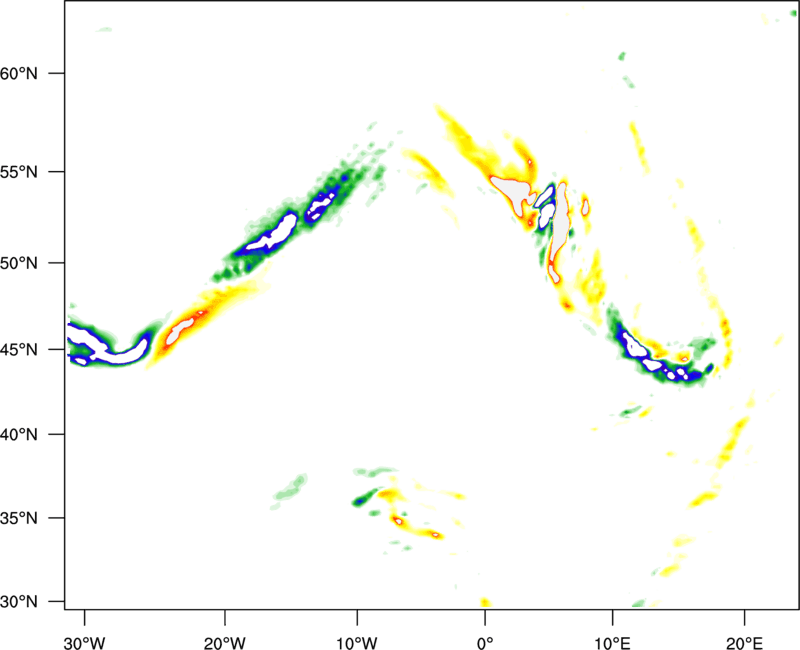Select the 35°N latitude label

(19, 518)
